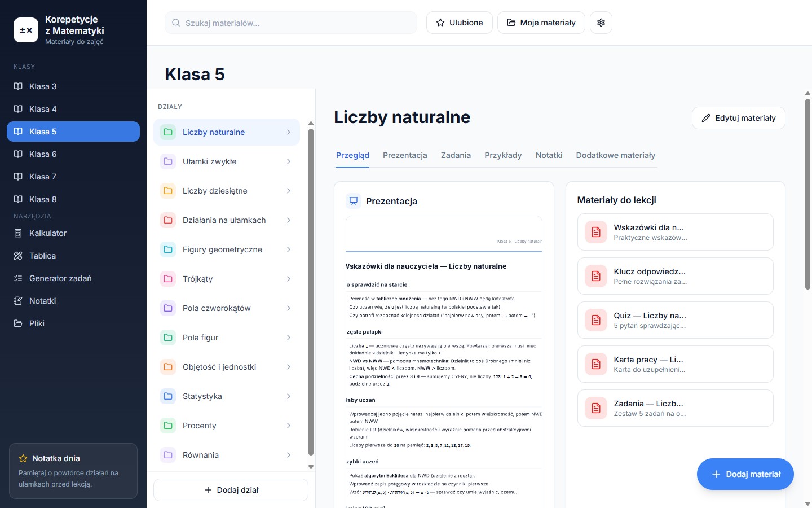812x508 pixels.
Task: Select the Klasa 7 book icon
Action: [x=18, y=177]
